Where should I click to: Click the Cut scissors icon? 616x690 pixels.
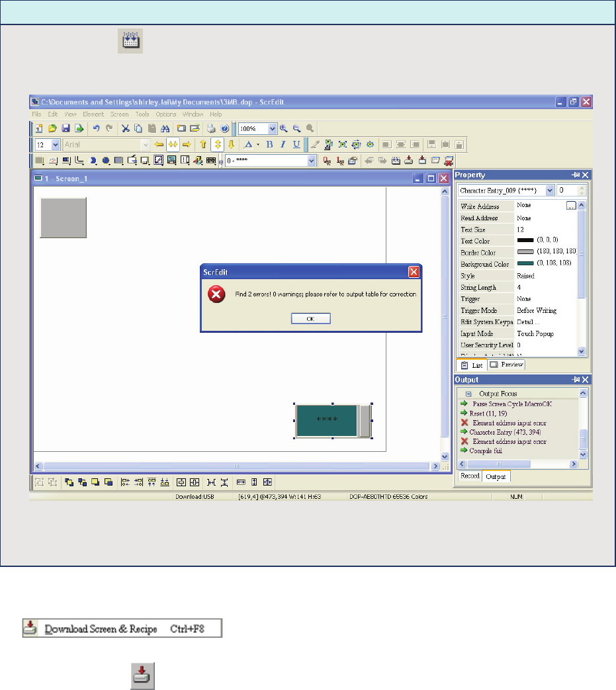[x=124, y=128]
